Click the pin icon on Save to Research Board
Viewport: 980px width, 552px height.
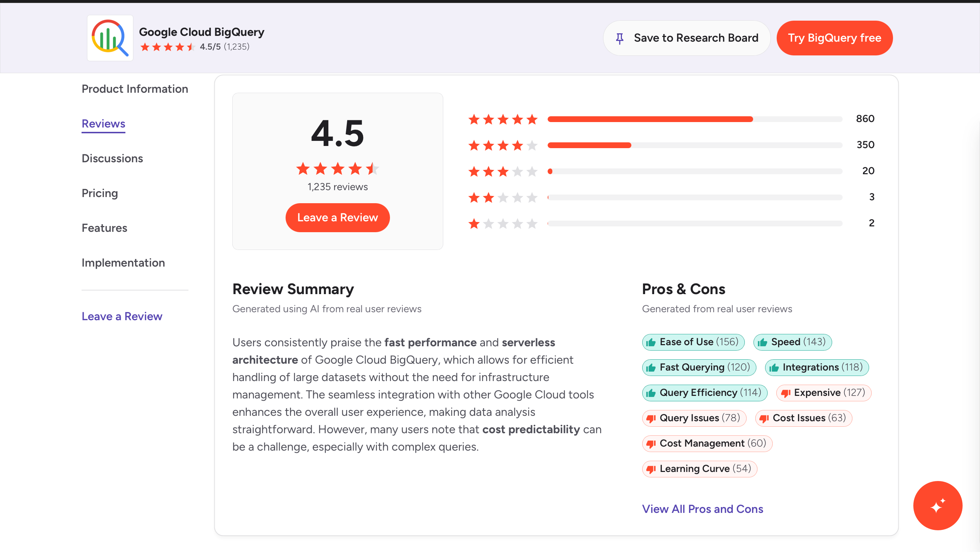pos(620,38)
